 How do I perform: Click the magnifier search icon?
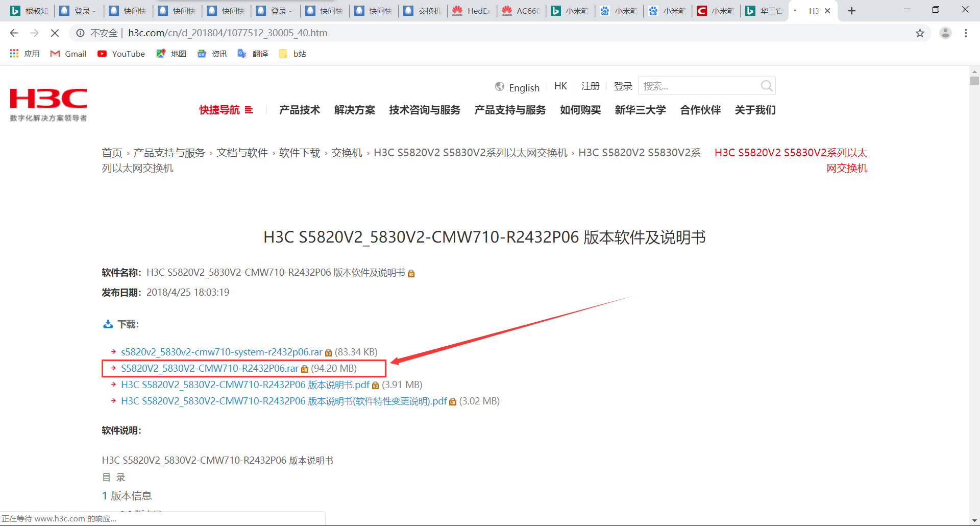tap(767, 86)
